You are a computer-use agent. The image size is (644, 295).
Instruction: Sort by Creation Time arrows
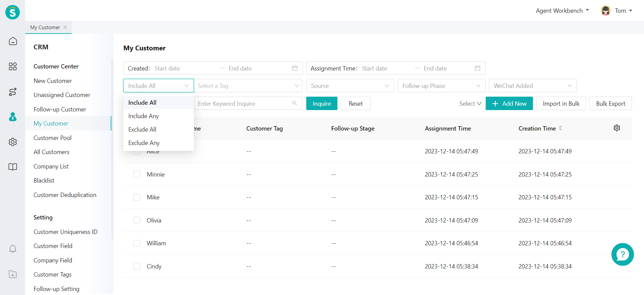(560, 128)
